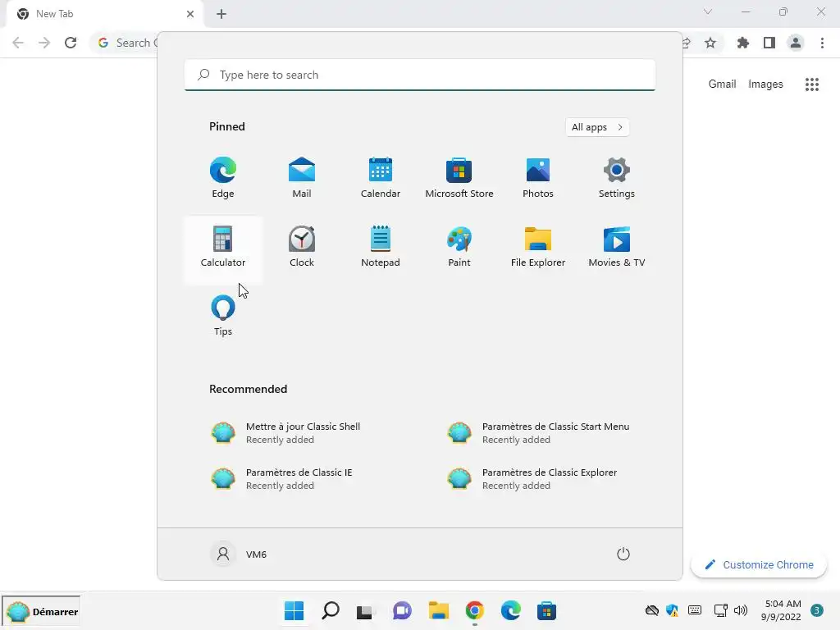The image size is (840, 630).
Task: Launch the Photos app
Action: pyautogui.click(x=538, y=178)
